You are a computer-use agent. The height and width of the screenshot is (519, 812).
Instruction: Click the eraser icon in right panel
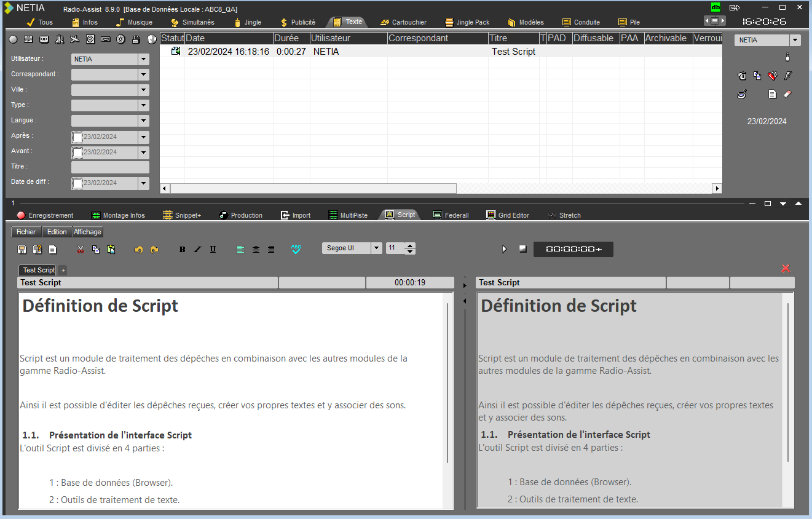pyautogui.click(x=788, y=94)
